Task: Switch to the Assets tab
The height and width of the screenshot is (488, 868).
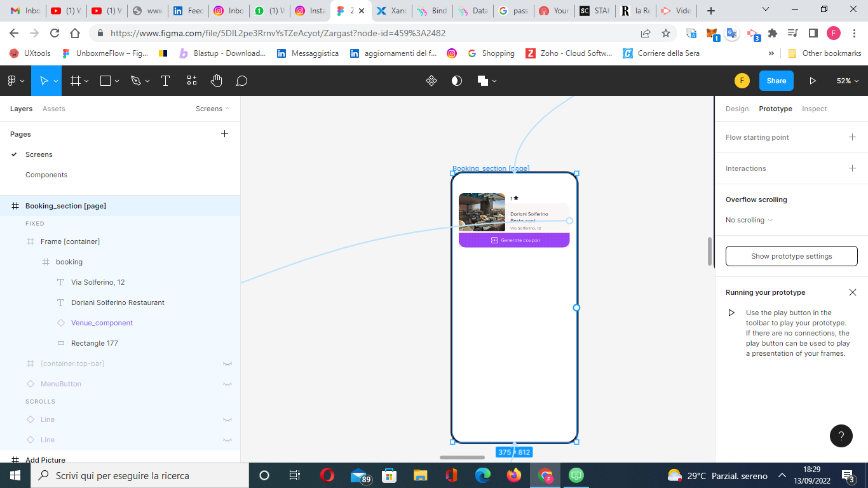Action: [x=54, y=109]
